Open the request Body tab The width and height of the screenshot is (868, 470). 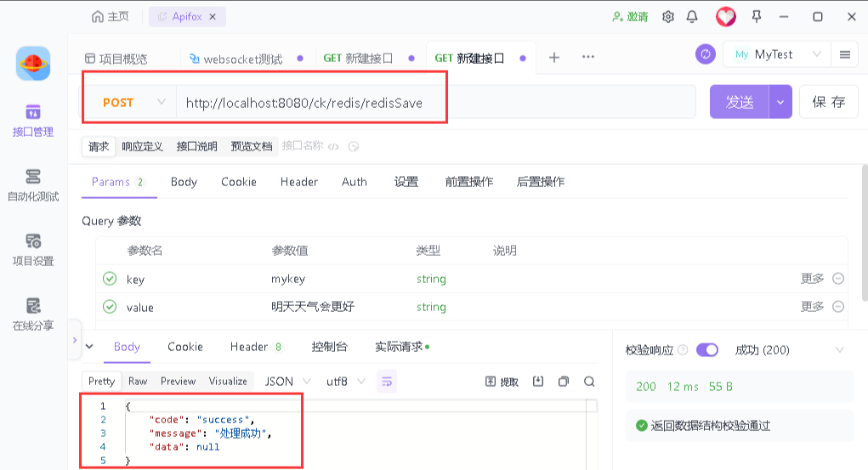coord(184,182)
